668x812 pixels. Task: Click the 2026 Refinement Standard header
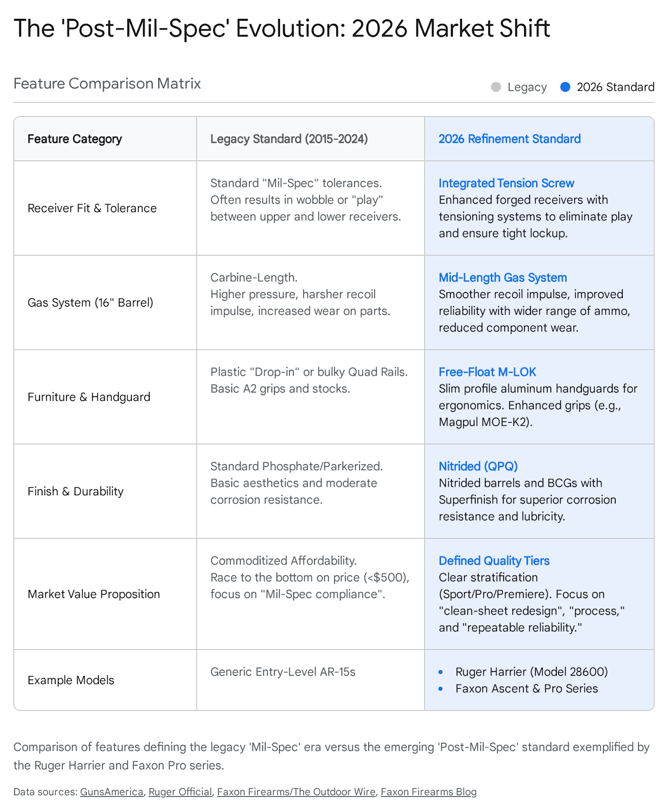click(509, 139)
